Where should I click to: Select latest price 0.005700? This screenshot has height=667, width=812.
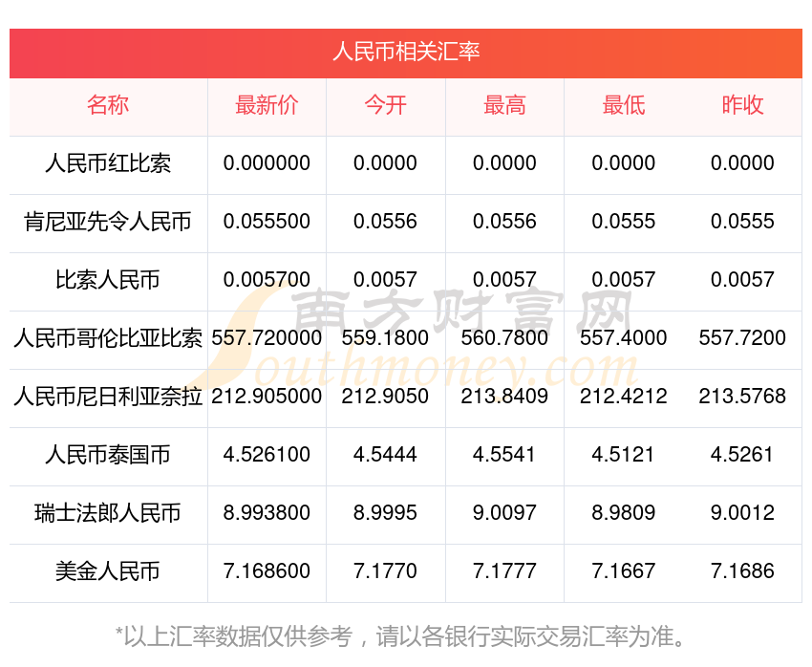tap(267, 280)
